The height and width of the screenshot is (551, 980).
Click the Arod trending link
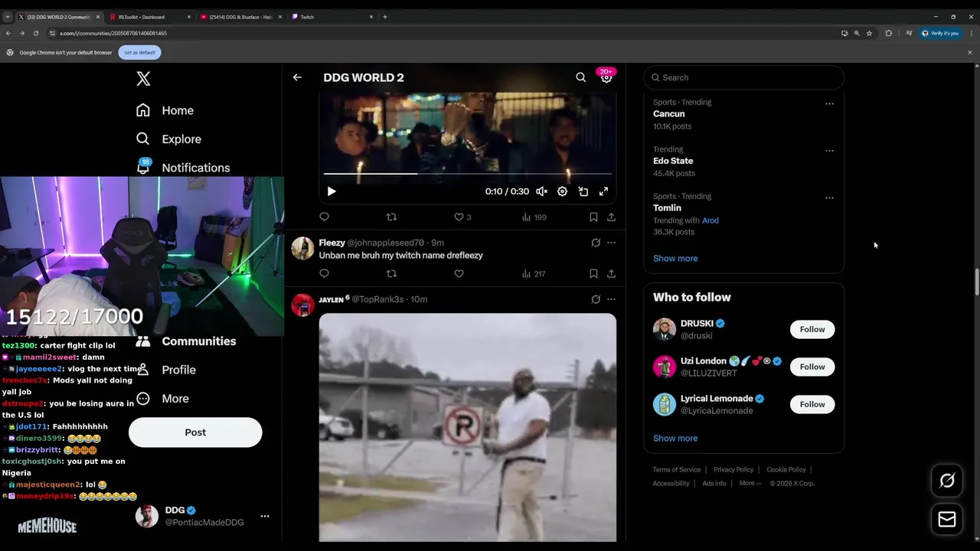tap(710, 220)
